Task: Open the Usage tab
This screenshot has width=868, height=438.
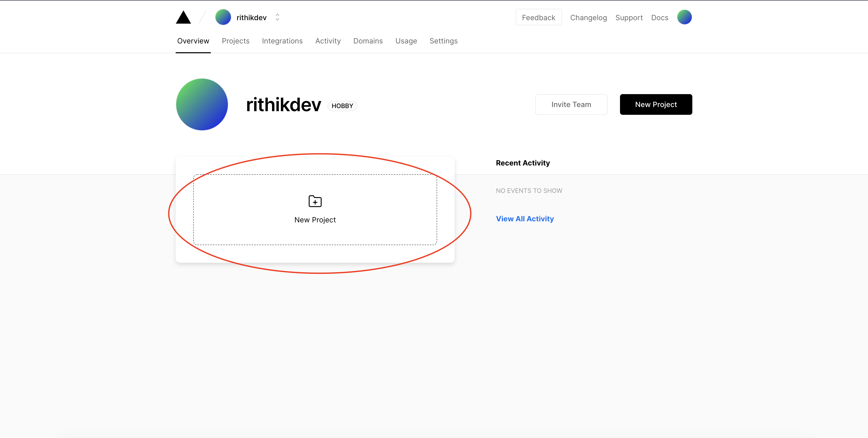Action: coord(406,41)
